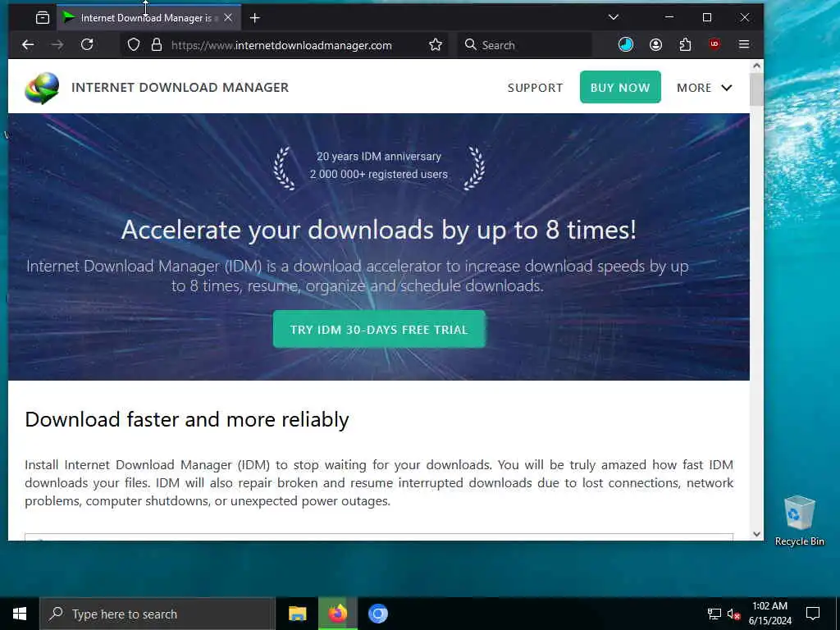Open Firefox recent browsing view icon

[43, 18]
